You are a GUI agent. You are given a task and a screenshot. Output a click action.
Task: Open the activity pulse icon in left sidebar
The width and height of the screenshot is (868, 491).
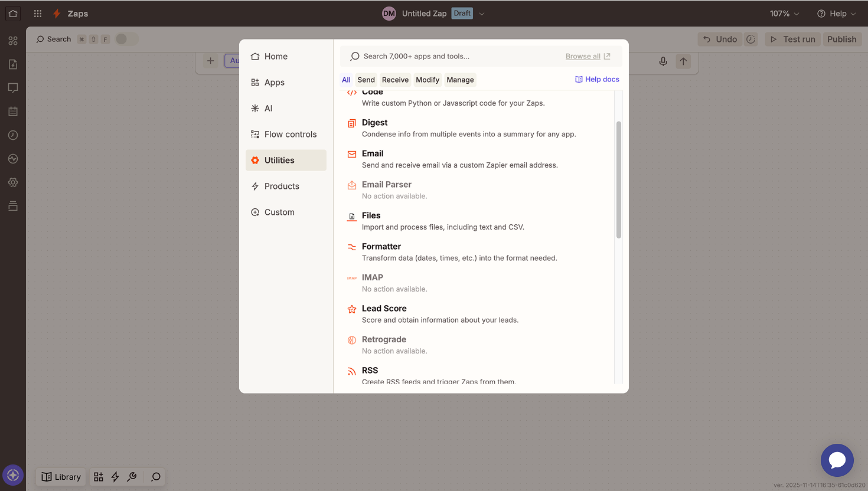[13, 159]
